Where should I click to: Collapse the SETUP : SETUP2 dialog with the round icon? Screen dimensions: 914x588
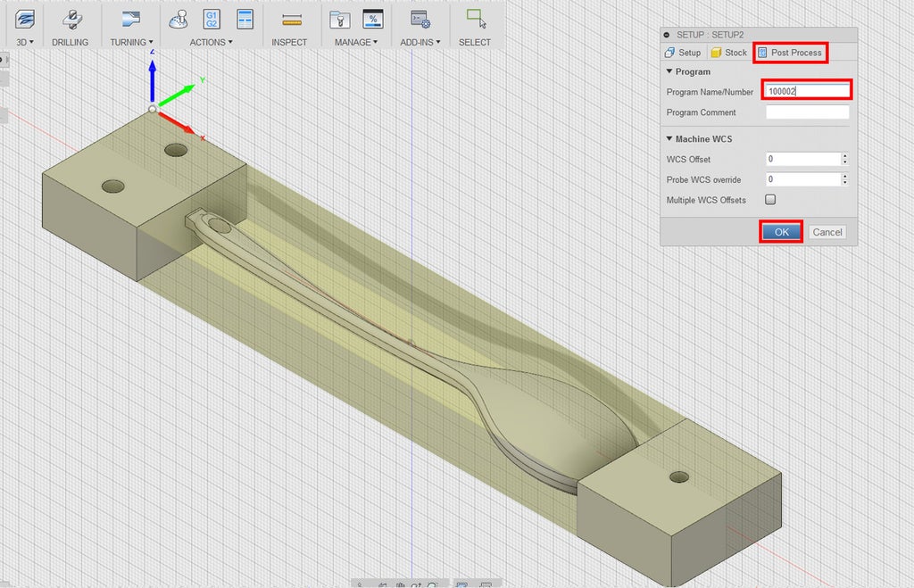pos(667,35)
